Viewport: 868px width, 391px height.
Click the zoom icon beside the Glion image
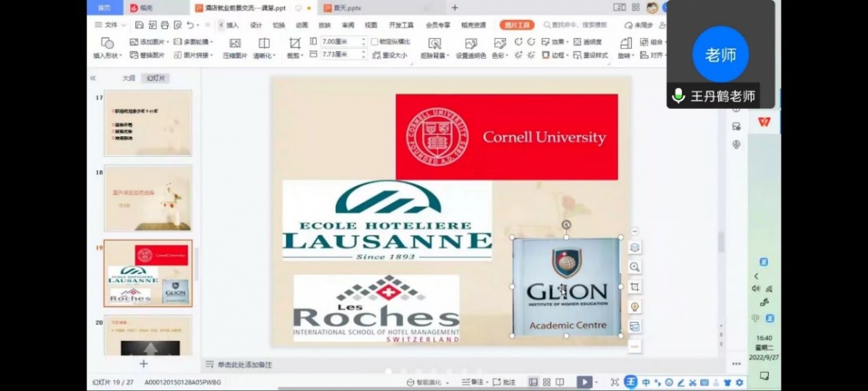[635, 267]
